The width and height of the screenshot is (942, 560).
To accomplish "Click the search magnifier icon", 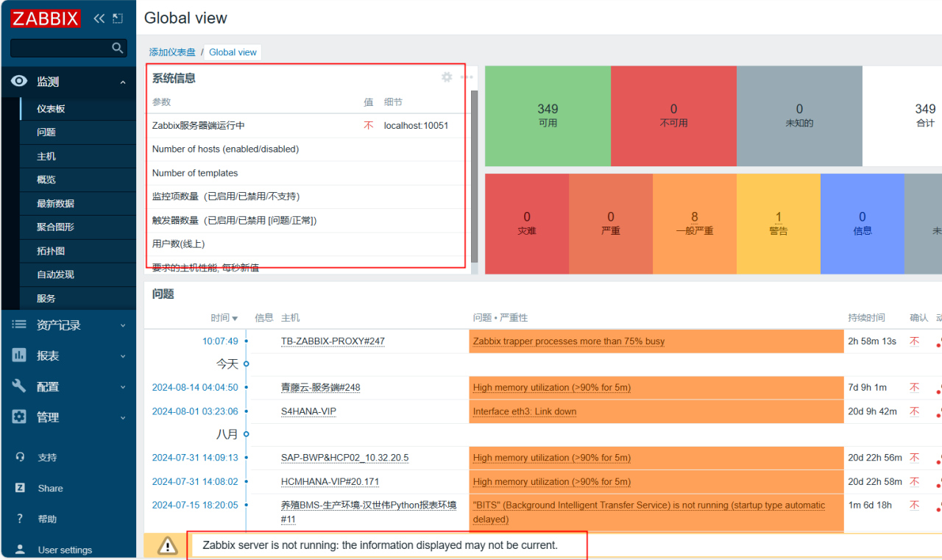I will tap(118, 48).
